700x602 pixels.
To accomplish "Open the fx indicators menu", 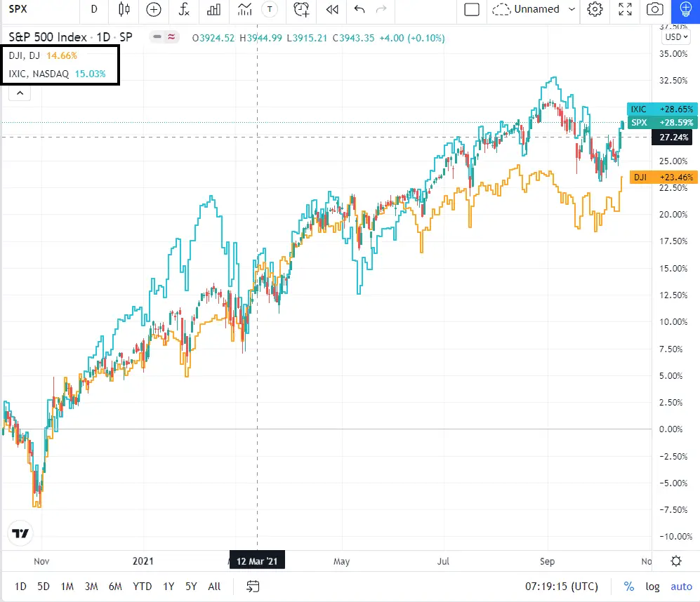I will pyautogui.click(x=184, y=9).
